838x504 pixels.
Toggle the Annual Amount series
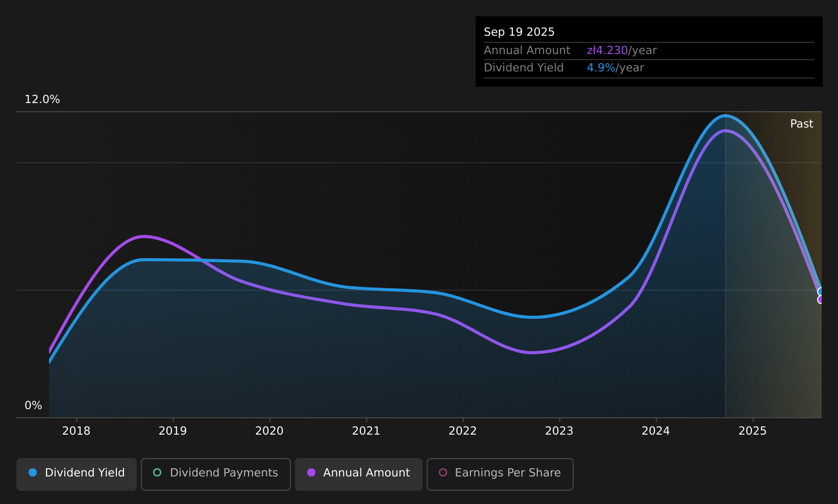[359, 474]
